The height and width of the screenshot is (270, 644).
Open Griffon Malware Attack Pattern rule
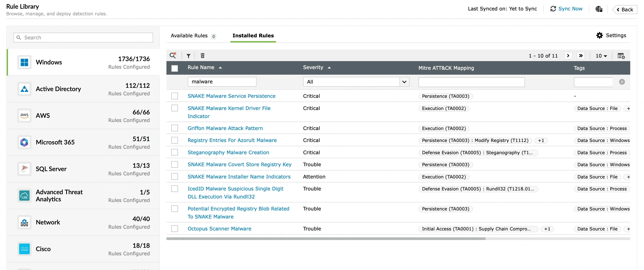(x=225, y=128)
